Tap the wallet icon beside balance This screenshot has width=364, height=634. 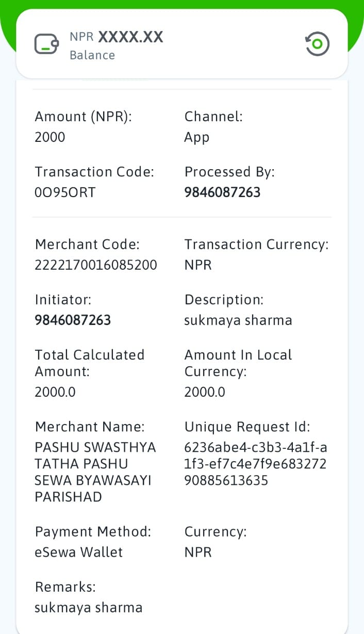coord(46,44)
